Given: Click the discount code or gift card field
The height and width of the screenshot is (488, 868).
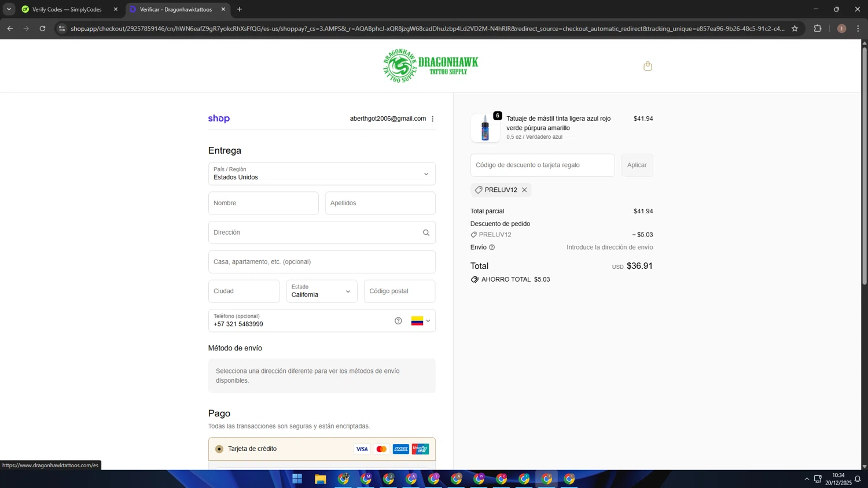Looking at the screenshot, I should pyautogui.click(x=543, y=165).
